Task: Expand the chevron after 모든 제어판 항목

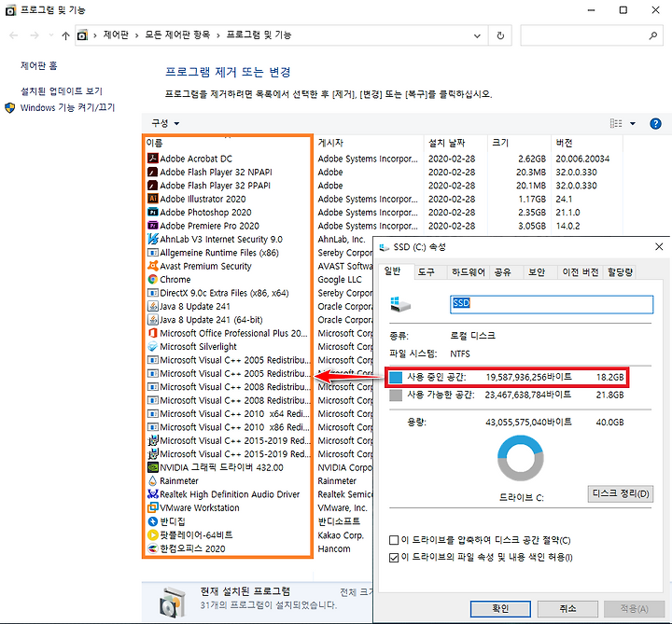Action: click(218, 35)
